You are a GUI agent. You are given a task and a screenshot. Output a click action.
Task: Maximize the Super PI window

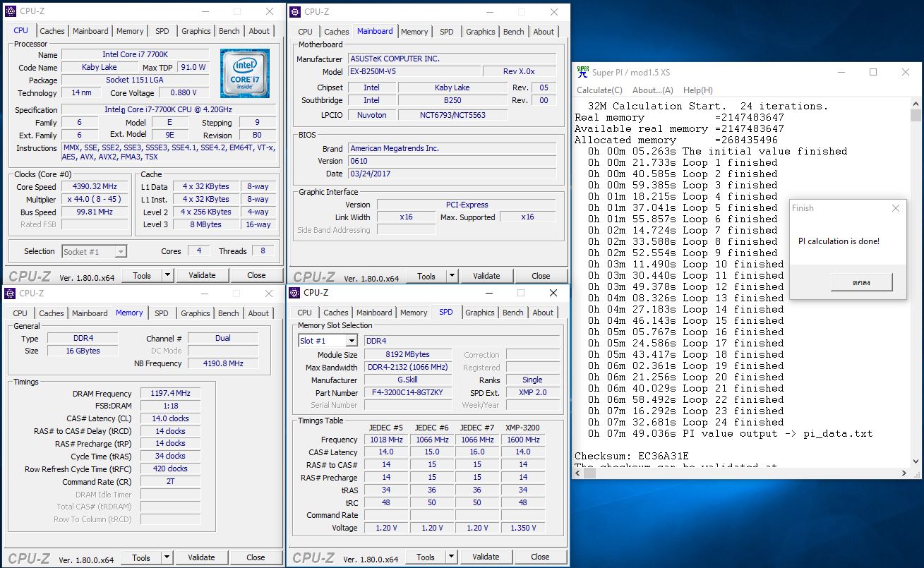[x=872, y=72]
